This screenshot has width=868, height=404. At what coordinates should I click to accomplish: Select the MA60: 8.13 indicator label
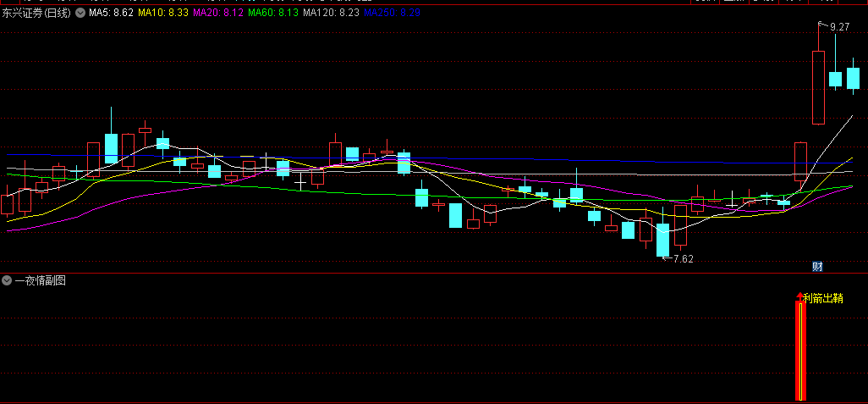coord(273,14)
